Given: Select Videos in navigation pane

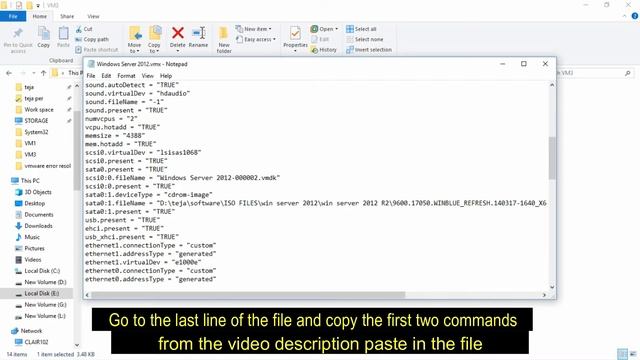Looking at the screenshot, I should [x=33, y=260].
